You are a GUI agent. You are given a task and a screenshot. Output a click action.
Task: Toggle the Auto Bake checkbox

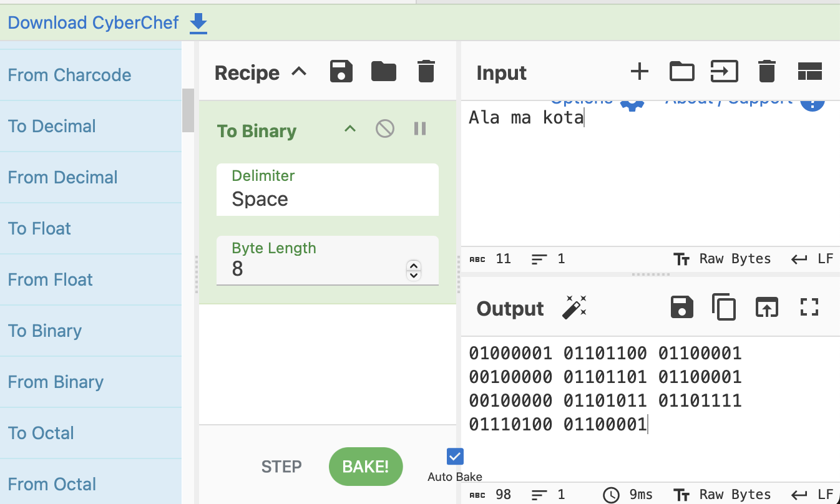(x=455, y=457)
